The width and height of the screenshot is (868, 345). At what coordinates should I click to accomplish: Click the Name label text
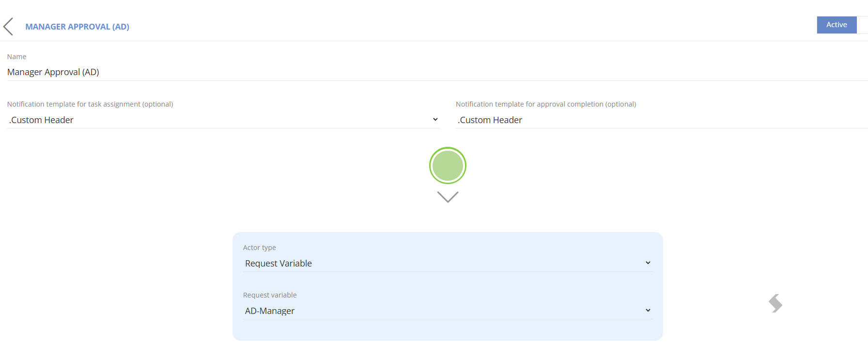pyautogui.click(x=16, y=57)
